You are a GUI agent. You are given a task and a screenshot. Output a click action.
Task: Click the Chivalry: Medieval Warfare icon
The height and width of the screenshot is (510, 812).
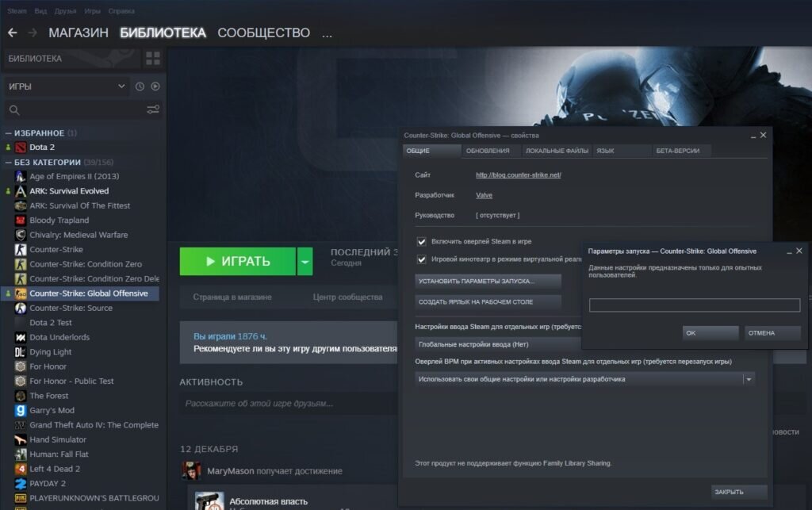point(21,235)
